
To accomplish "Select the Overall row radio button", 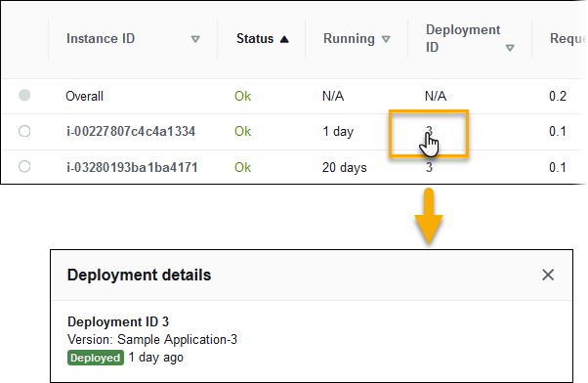I will 24,95.
